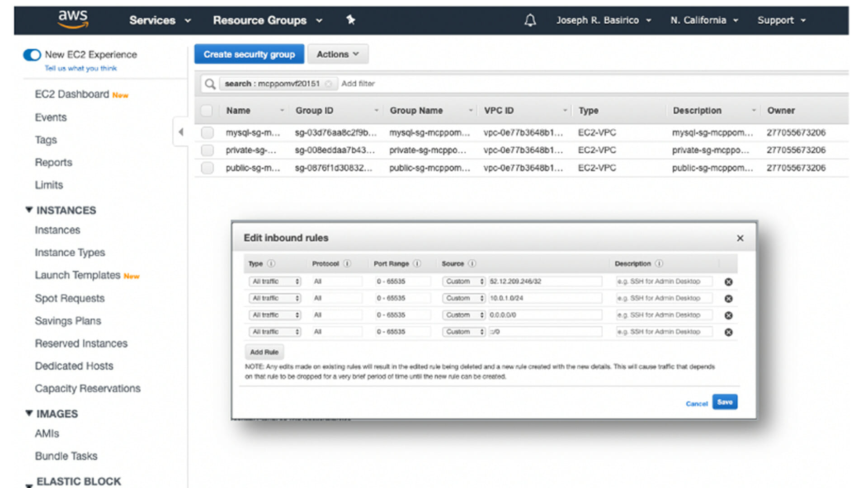Image resolution: width=868 pixels, height=488 pixels.
Task: Open Dedicated Hosts in the sidebar
Action: click(x=74, y=366)
